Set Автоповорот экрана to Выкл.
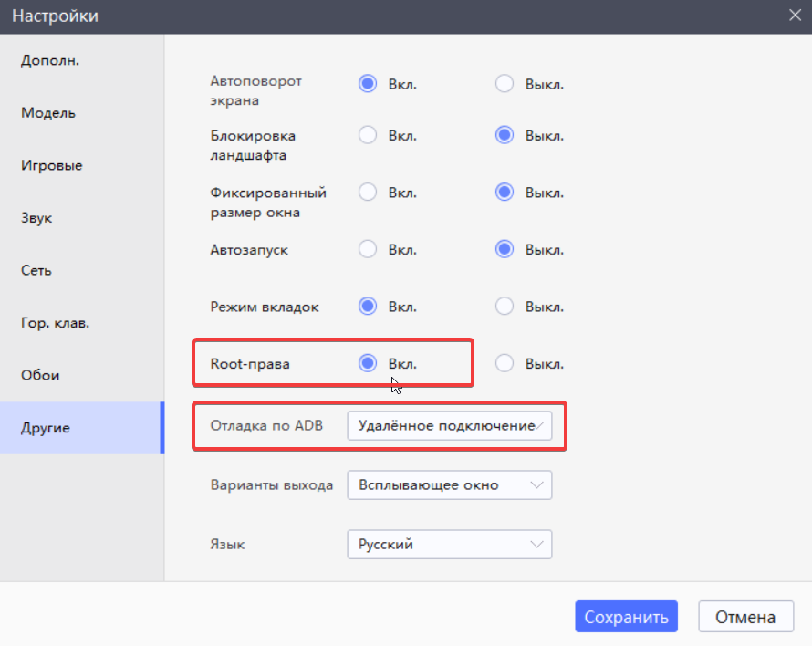This screenshot has width=812, height=646. 505,84
